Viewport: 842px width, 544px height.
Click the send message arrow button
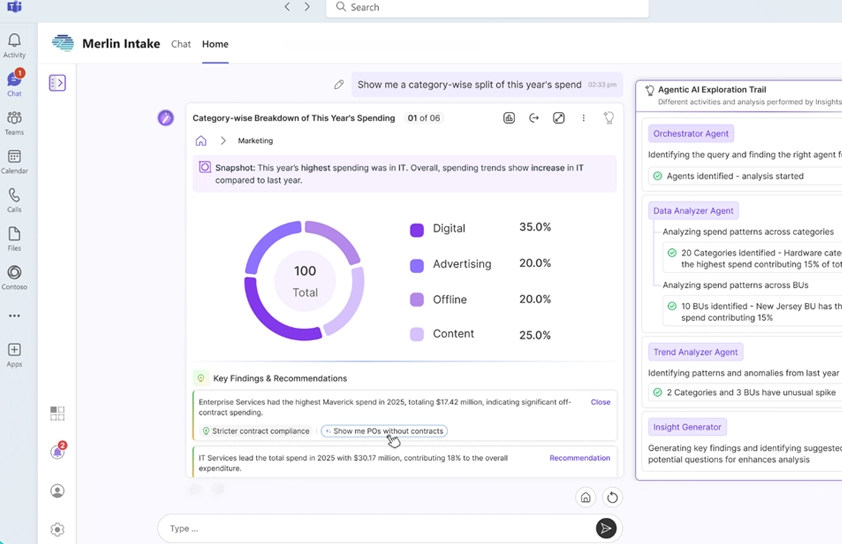[x=606, y=528]
